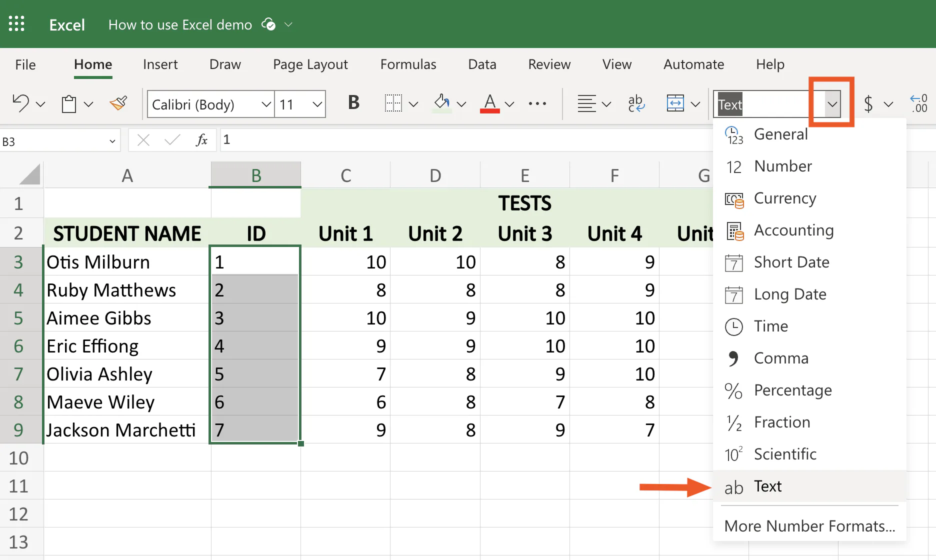936x560 pixels.
Task: Open the highlighted number format dropdown arrow
Action: 831,104
